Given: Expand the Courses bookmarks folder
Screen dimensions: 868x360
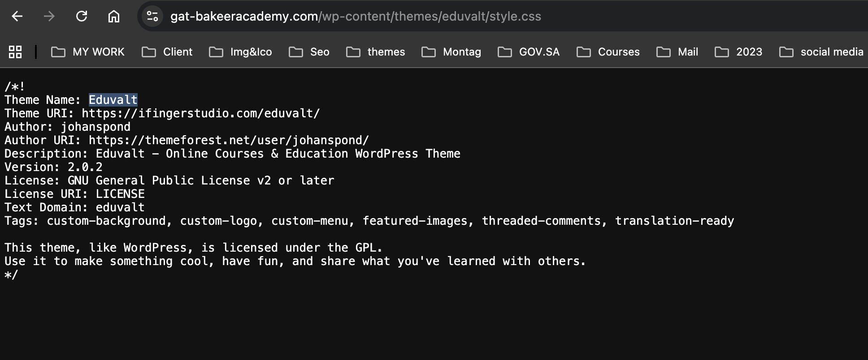Looking at the screenshot, I should pyautogui.click(x=608, y=52).
